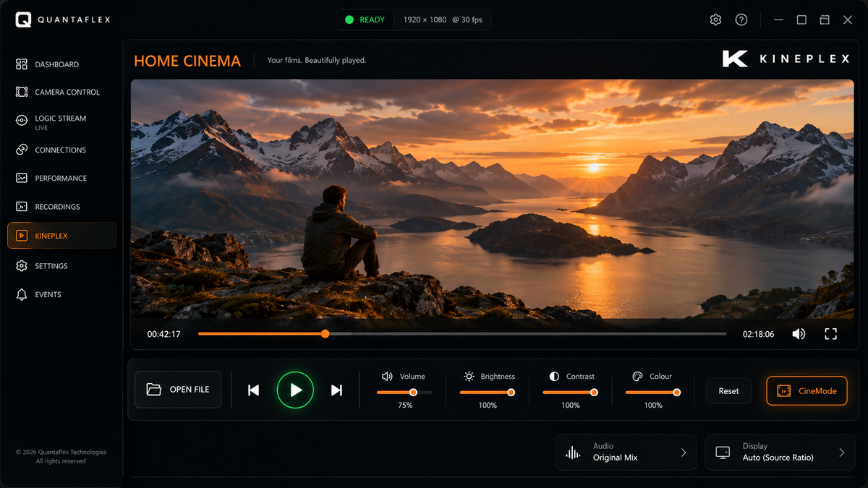
Task: Reset picture adjustments with Reset button
Action: point(728,391)
